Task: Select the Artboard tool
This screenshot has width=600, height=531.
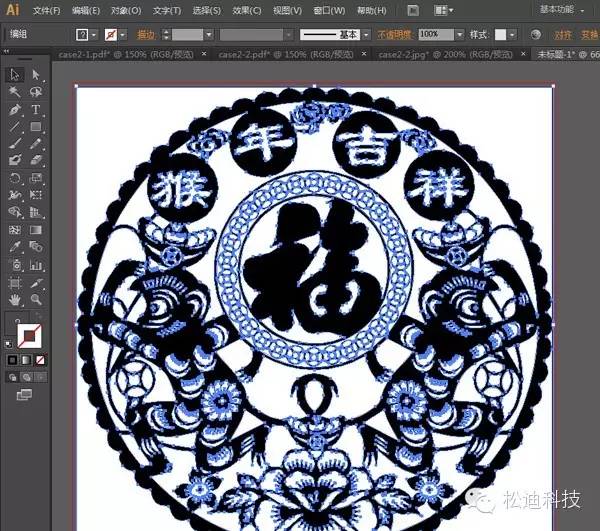Action: [x=15, y=283]
